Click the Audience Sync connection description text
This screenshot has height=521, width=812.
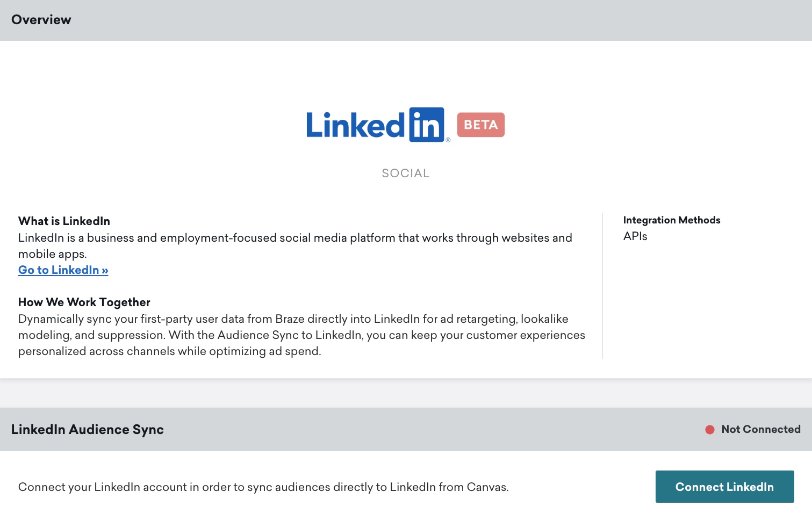pos(264,487)
